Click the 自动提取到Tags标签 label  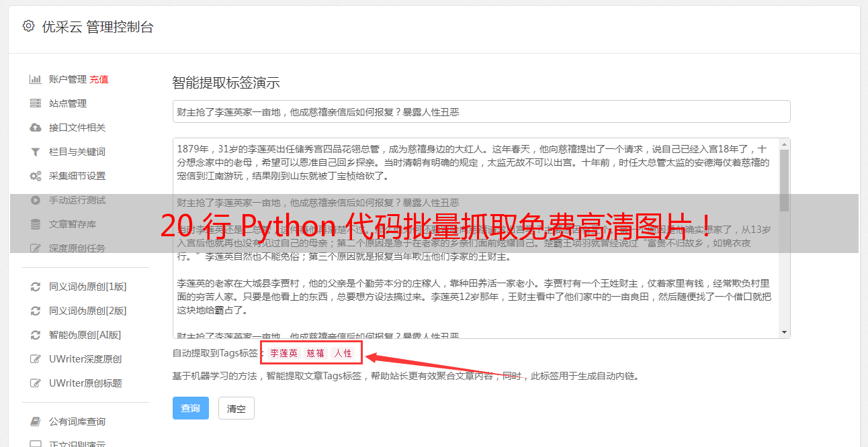click(x=216, y=353)
